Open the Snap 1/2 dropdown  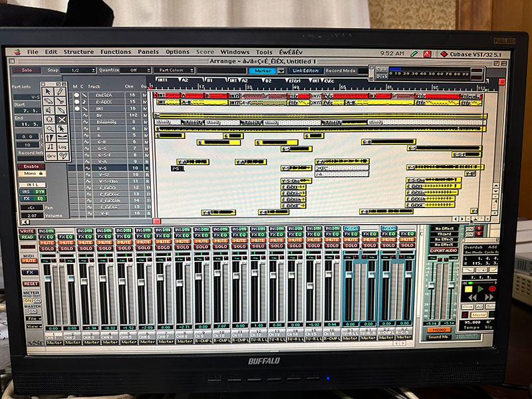pos(78,70)
